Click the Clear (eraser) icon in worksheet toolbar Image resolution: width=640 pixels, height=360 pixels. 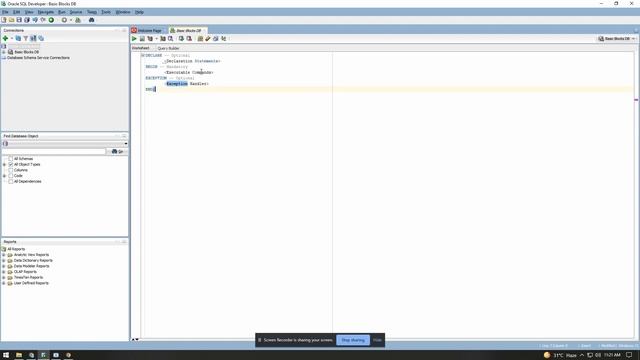pos(208,39)
